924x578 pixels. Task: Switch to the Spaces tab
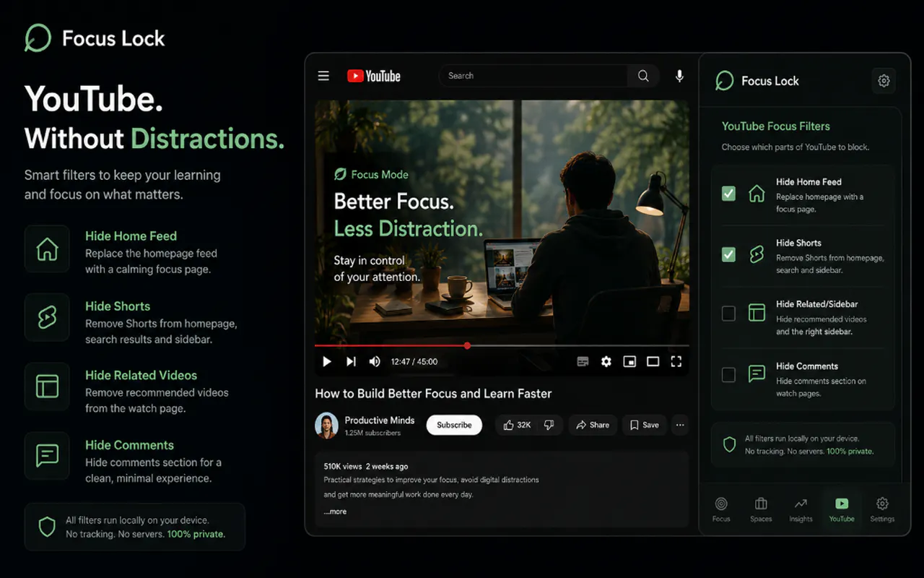(761, 509)
